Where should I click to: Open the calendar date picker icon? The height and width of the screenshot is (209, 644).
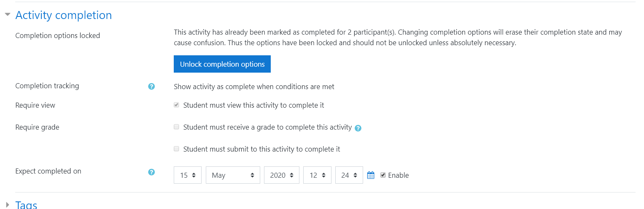pos(371,175)
